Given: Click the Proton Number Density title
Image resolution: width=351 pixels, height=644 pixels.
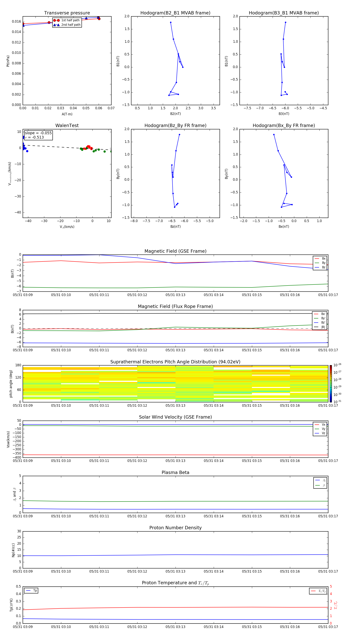Looking at the screenshot, I should tap(175, 528).
